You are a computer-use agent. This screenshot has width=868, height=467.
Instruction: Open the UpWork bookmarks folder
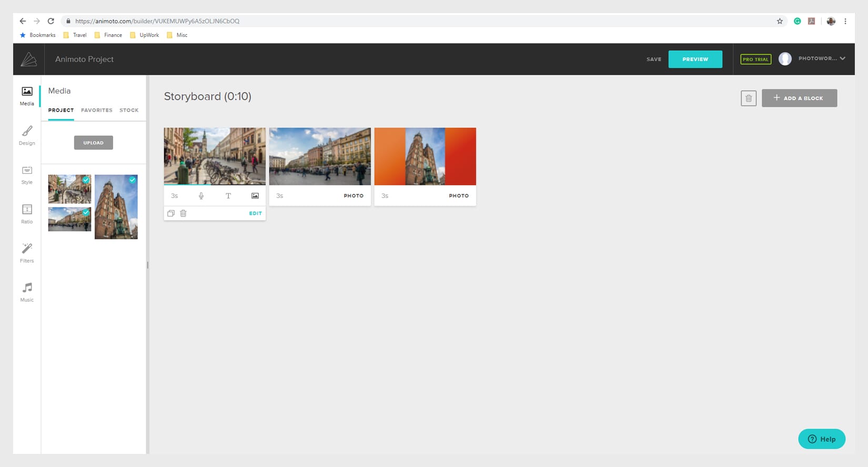pos(144,35)
